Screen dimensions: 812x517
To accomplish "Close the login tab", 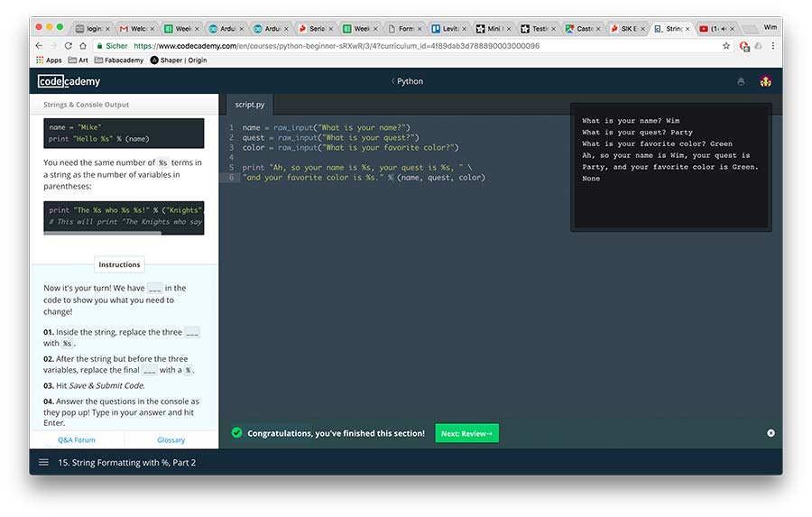I will coord(107,29).
